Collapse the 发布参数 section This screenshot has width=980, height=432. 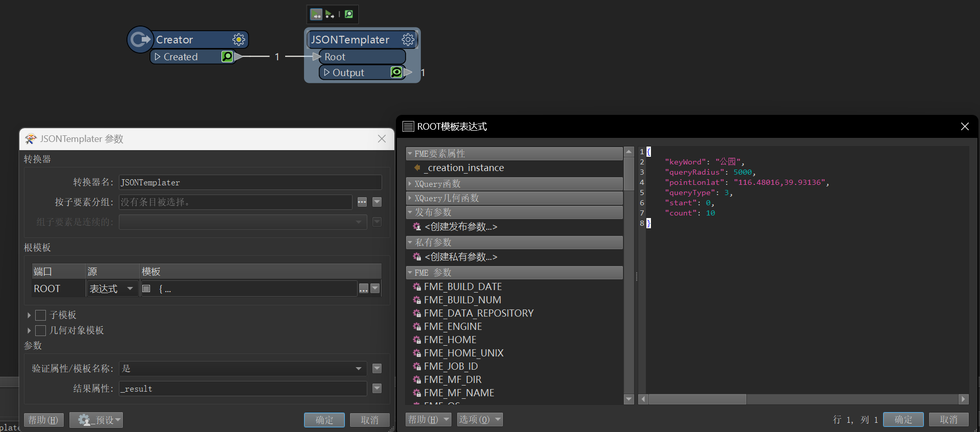coord(410,212)
